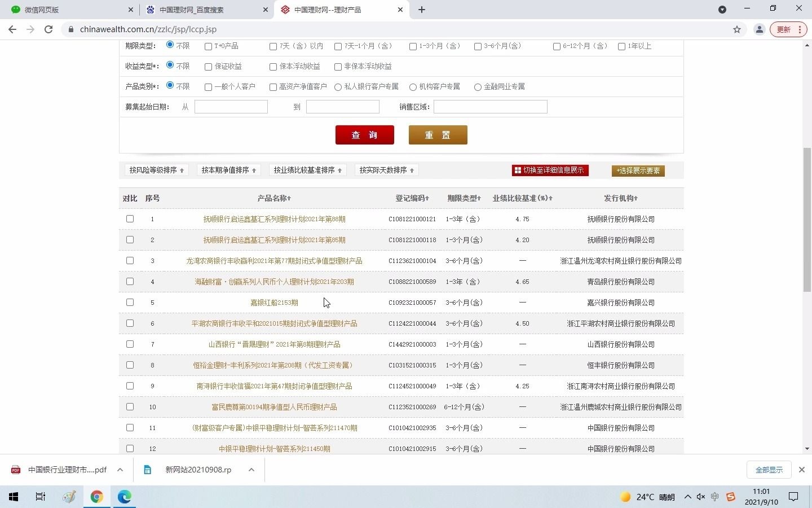Screen dimensions: 812x508
Task: Click the scrollbar down arrow
Action: point(807,449)
